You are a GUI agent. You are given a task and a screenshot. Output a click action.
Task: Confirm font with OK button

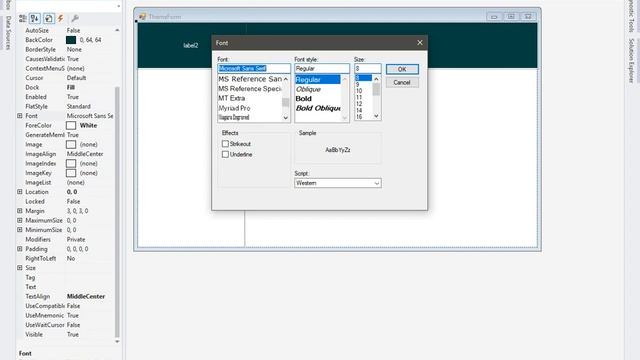(x=402, y=69)
